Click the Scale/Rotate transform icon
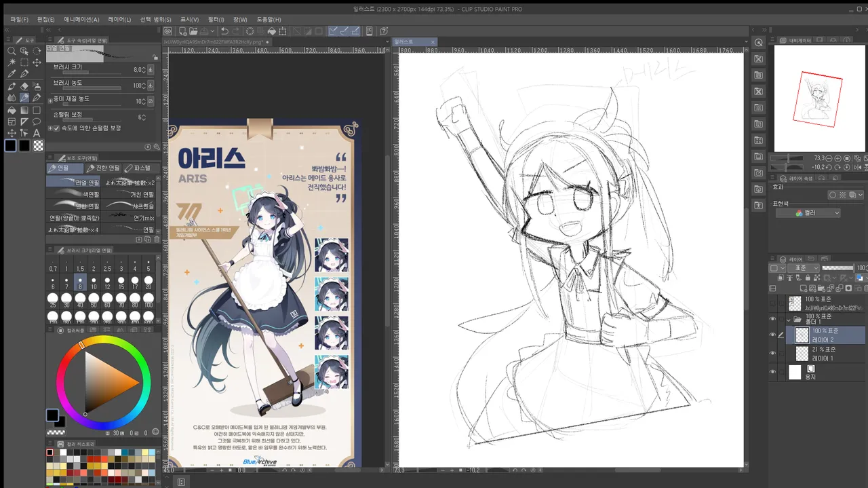The height and width of the screenshot is (488, 868). tap(282, 31)
